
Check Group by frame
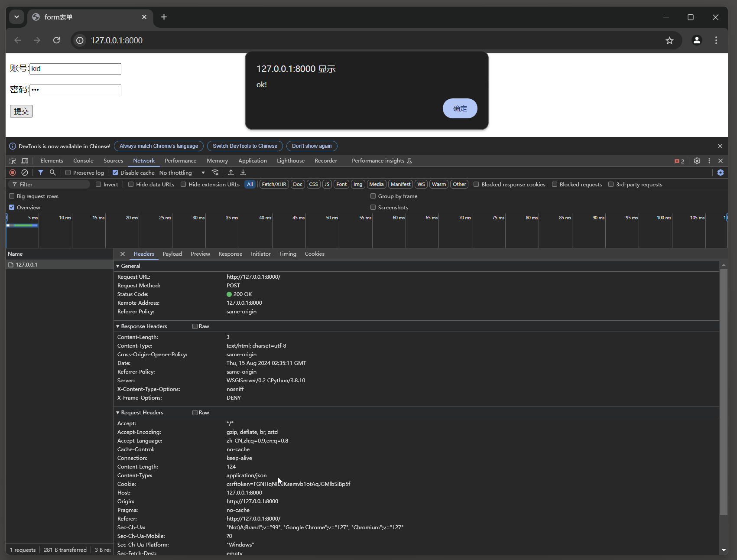pyautogui.click(x=373, y=196)
